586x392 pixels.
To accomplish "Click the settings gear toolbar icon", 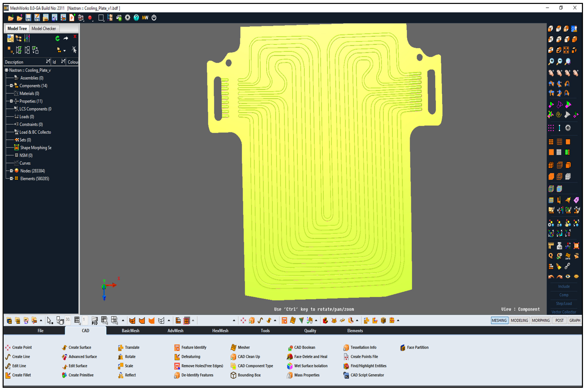I will point(127,18).
